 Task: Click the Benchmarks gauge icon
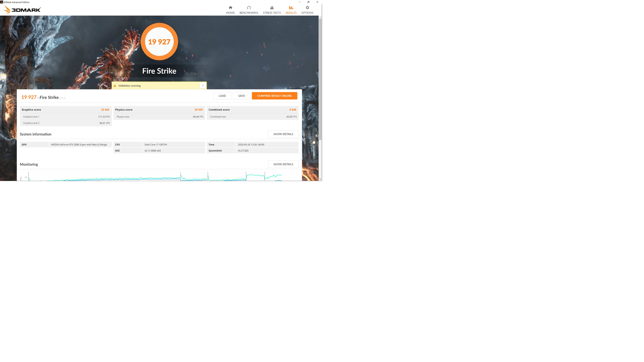click(249, 8)
